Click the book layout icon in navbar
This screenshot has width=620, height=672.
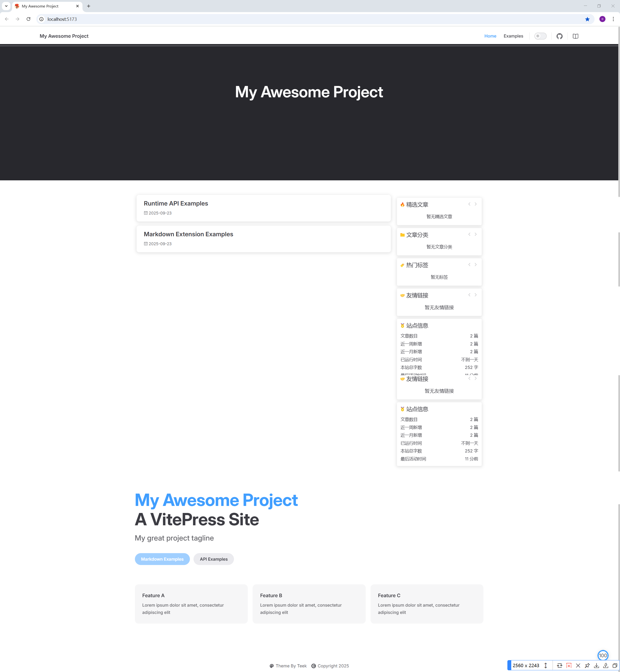(x=575, y=36)
